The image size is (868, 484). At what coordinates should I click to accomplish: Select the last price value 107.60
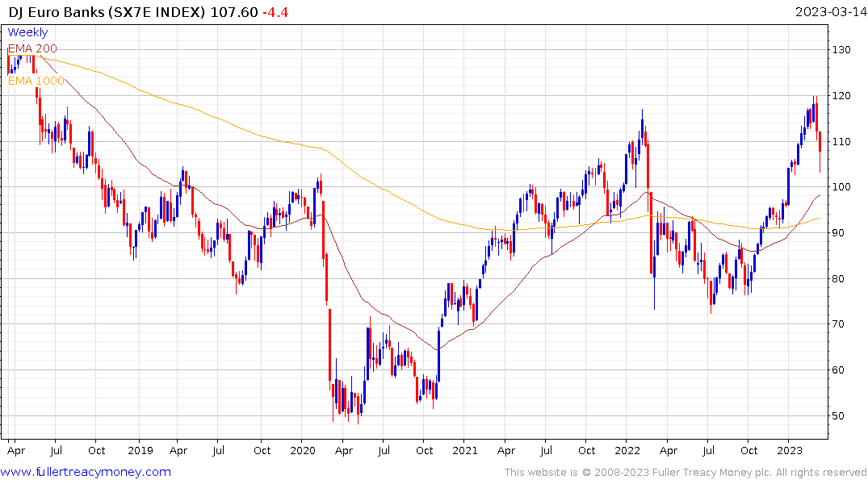234,11
